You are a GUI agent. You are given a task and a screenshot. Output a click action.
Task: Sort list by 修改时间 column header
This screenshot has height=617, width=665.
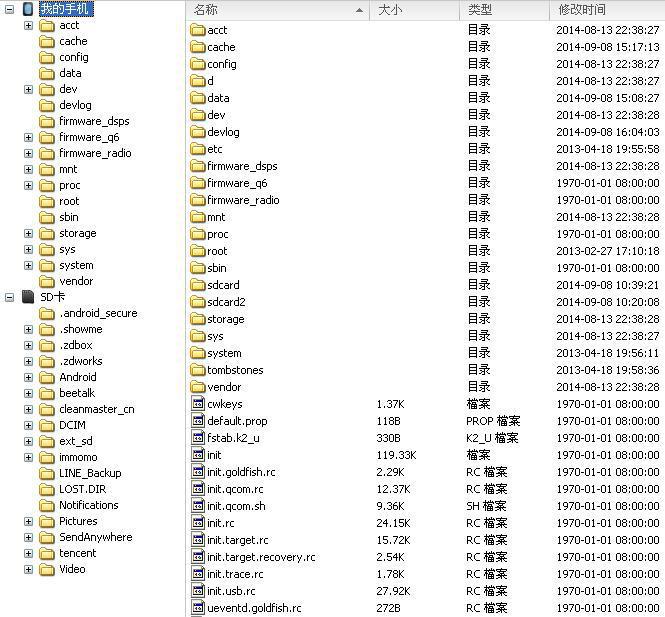(x=607, y=10)
